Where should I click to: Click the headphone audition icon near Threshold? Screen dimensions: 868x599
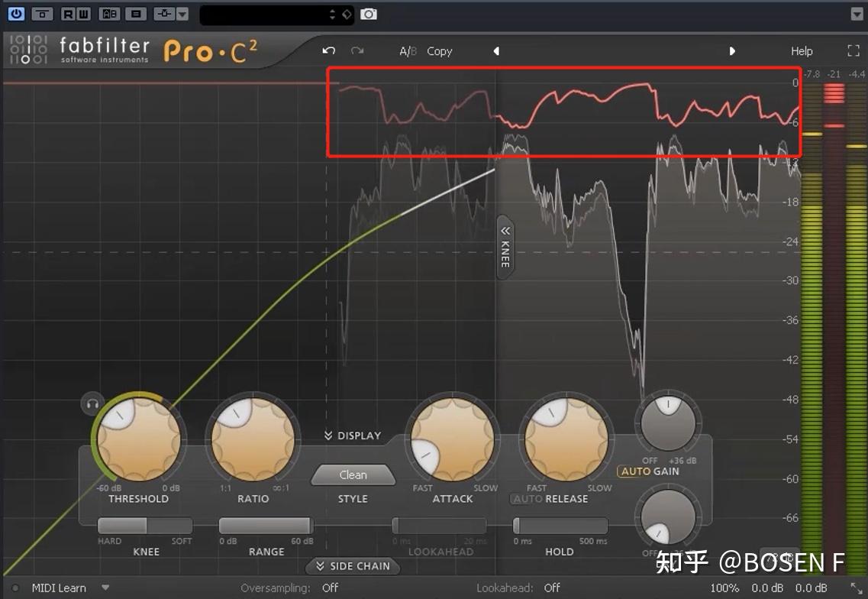[92, 404]
